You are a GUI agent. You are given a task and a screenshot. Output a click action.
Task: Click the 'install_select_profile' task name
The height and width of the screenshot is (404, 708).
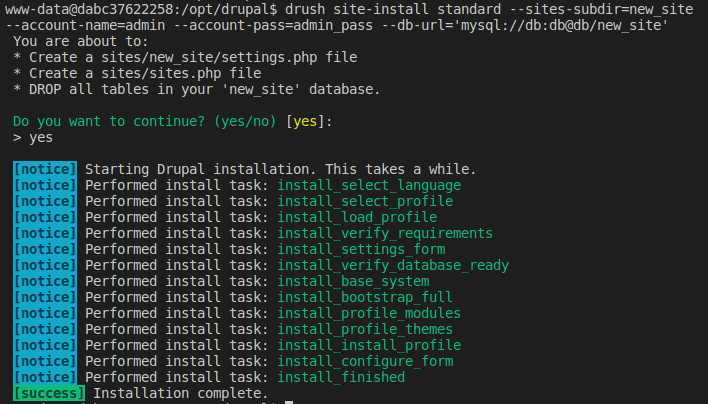[x=365, y=201]
